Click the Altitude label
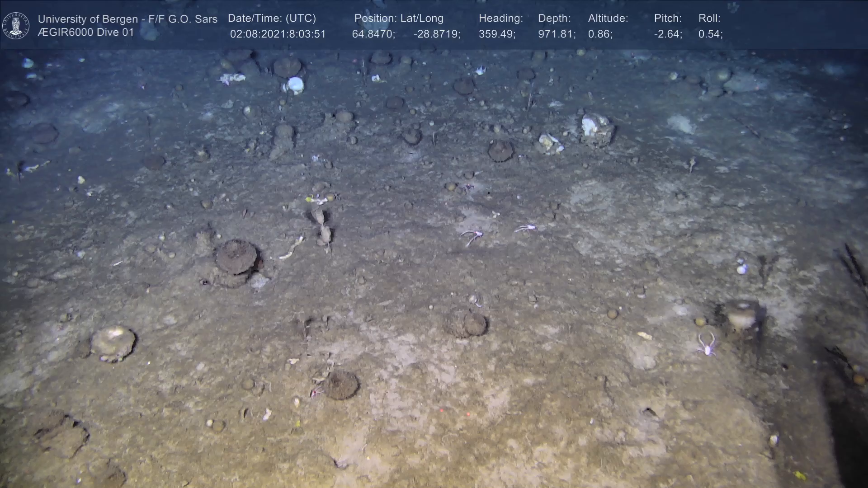 (x=608, y=19)
